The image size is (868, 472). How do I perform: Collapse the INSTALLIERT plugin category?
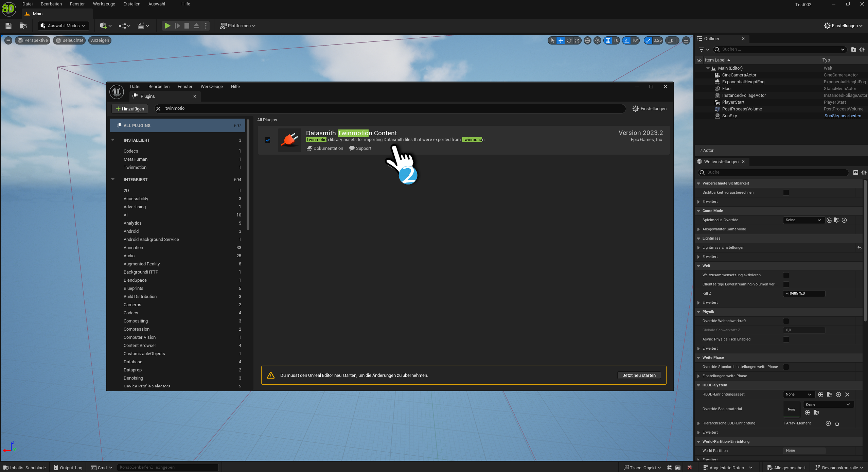point(113,140)
